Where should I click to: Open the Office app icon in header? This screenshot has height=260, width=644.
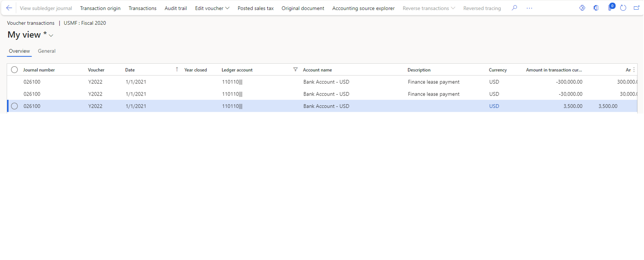[x=596, y=8]
